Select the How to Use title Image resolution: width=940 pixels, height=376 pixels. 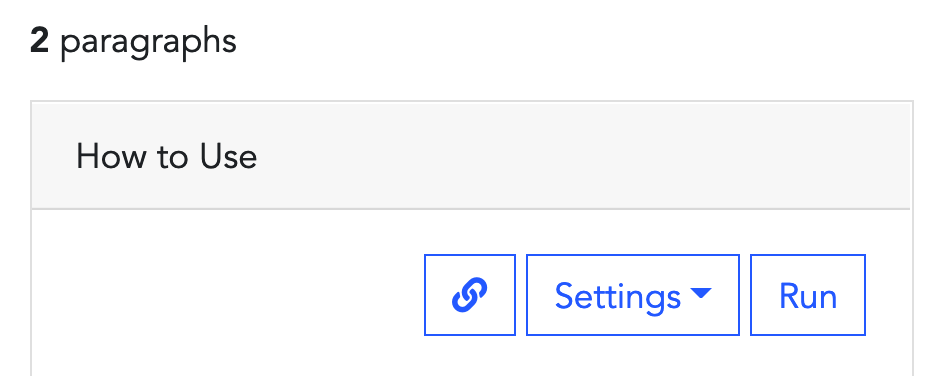coord(167,157)
